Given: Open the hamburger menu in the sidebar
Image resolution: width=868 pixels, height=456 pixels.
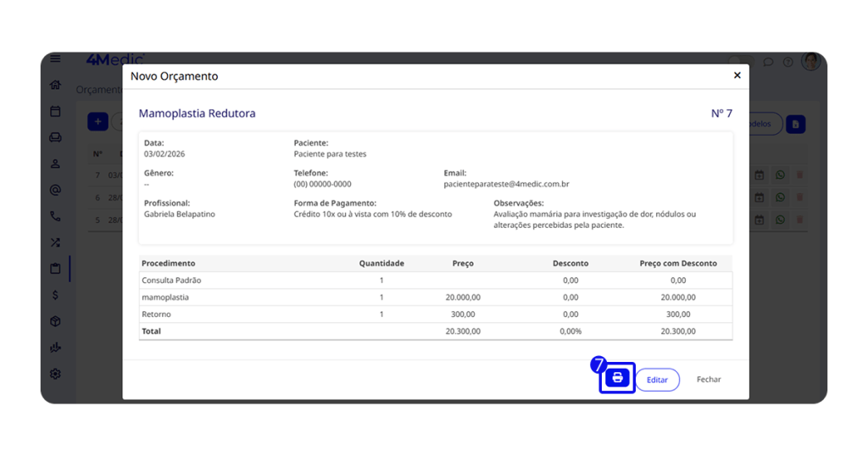Looking at the screenshot, I should (x=55, y=59).
